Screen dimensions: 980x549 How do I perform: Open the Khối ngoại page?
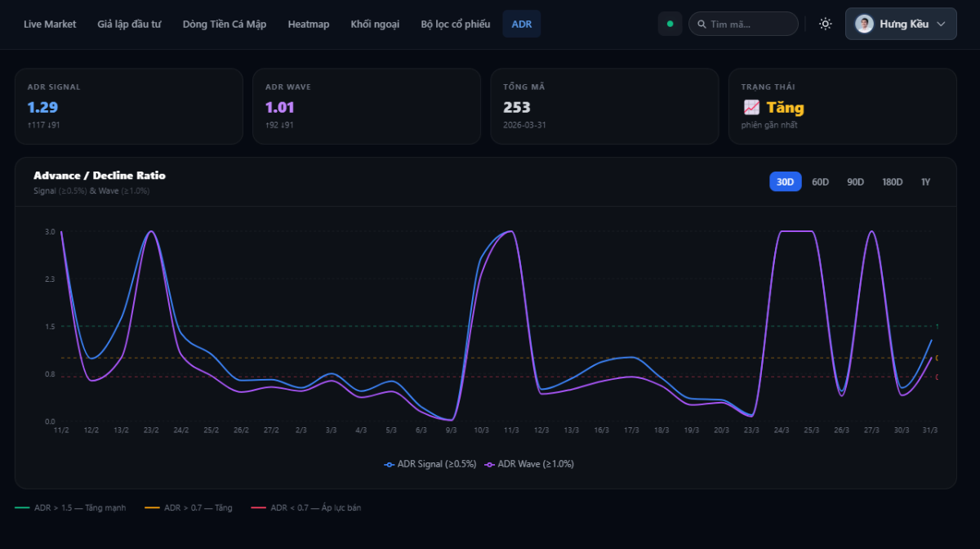tap(375, 24)
